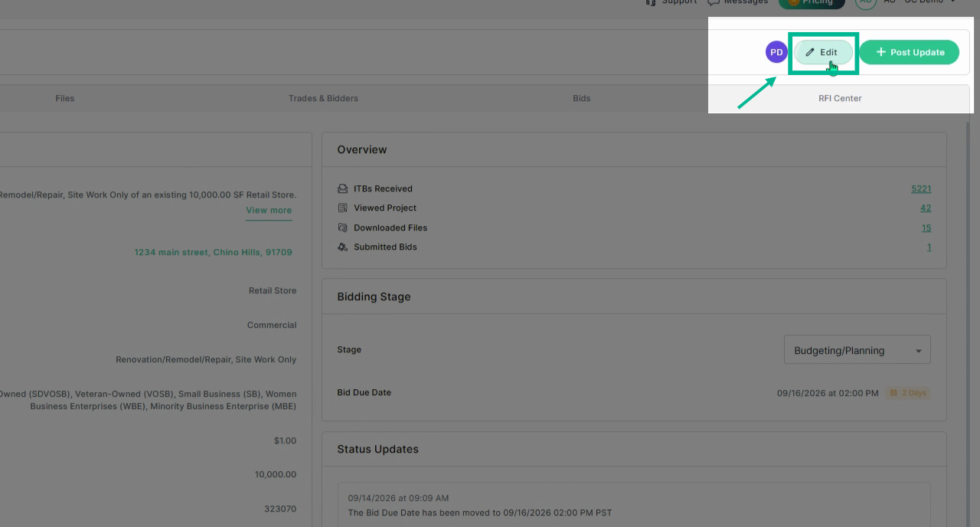Open the Stage Budgeting/Planning dropdown

[x=857, y=349]
